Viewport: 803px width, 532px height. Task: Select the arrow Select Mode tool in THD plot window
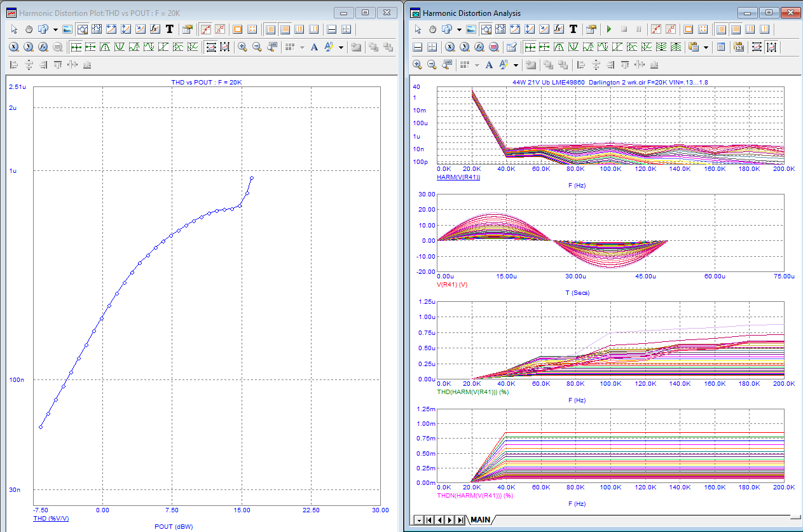[14, 29]
